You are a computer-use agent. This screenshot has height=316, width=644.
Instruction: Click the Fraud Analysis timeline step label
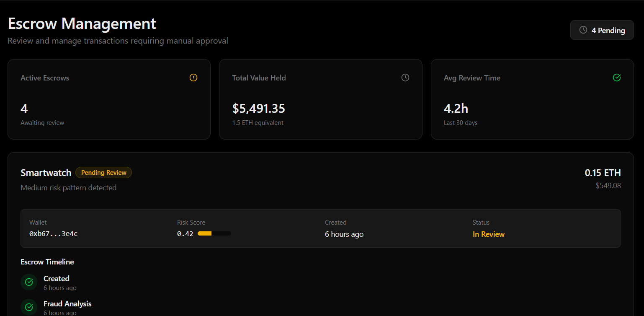tap(67, 304)
